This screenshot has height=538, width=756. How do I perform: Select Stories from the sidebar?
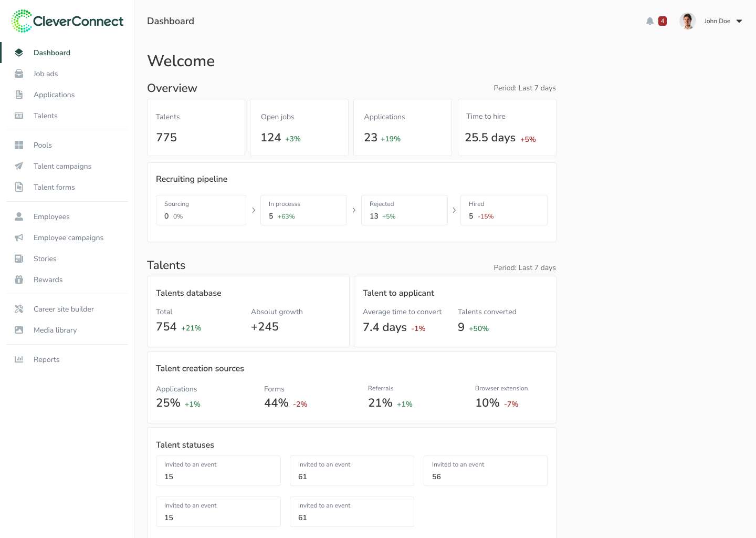(45, 258)
